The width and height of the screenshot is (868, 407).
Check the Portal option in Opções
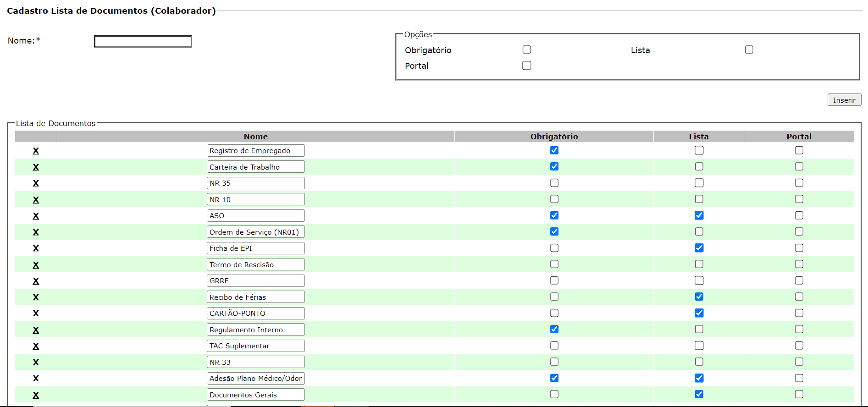(x=526, y=66)
